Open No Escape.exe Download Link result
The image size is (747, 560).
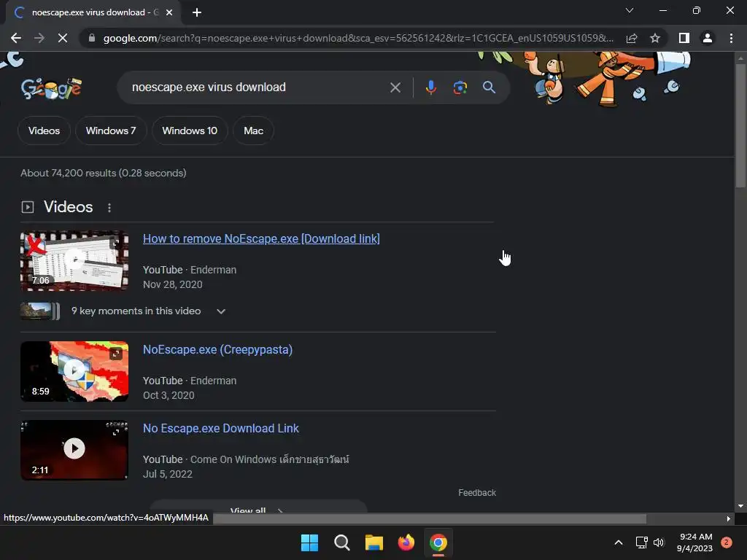(x=220, y=428)
